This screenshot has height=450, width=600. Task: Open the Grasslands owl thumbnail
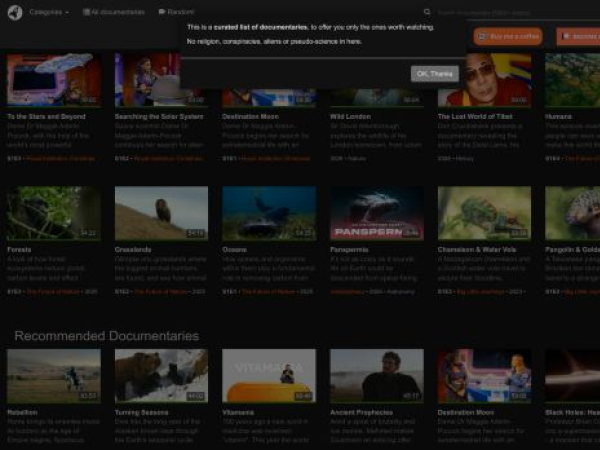pyautogui.click(x=161, y=213)
